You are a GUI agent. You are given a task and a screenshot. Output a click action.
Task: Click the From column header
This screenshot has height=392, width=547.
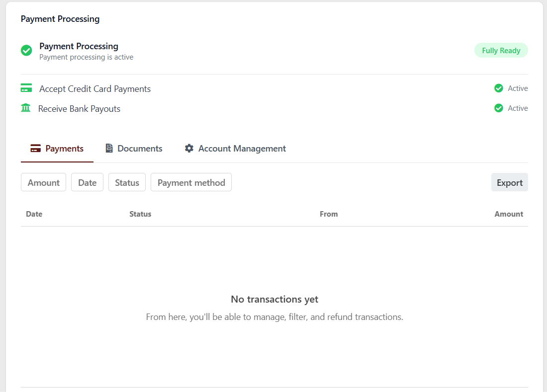point(329,214)
